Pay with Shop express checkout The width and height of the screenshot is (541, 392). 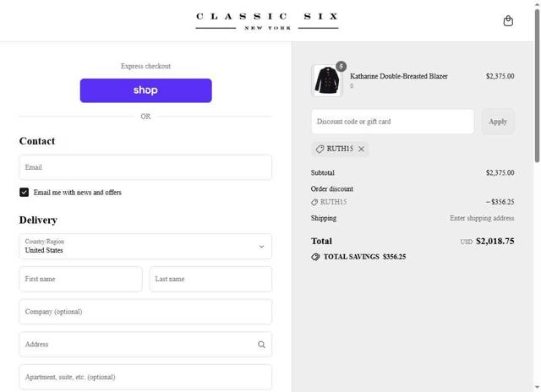(x=145, y=90)
